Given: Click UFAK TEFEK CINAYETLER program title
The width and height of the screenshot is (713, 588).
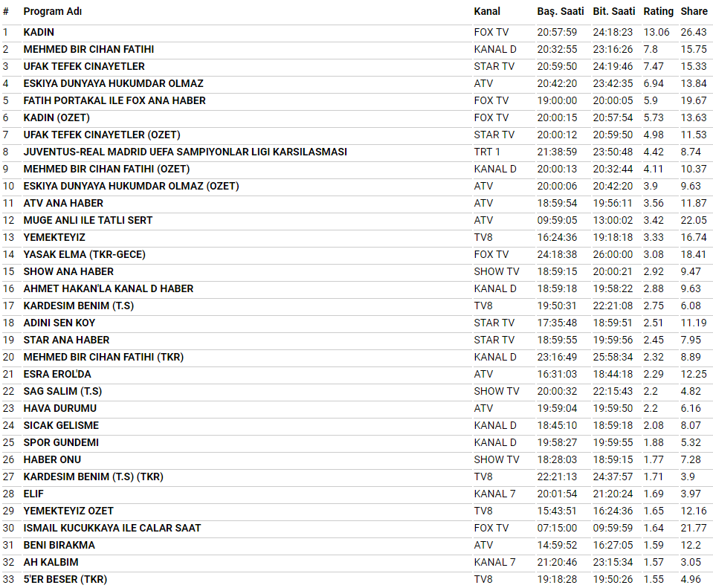Looking at the screenshot, I should click(84, 66).
